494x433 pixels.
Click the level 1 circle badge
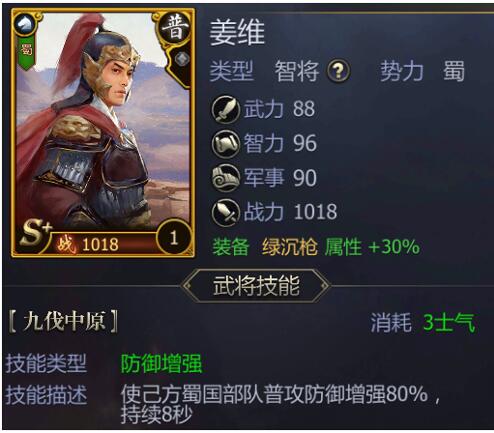pos(174,238)
